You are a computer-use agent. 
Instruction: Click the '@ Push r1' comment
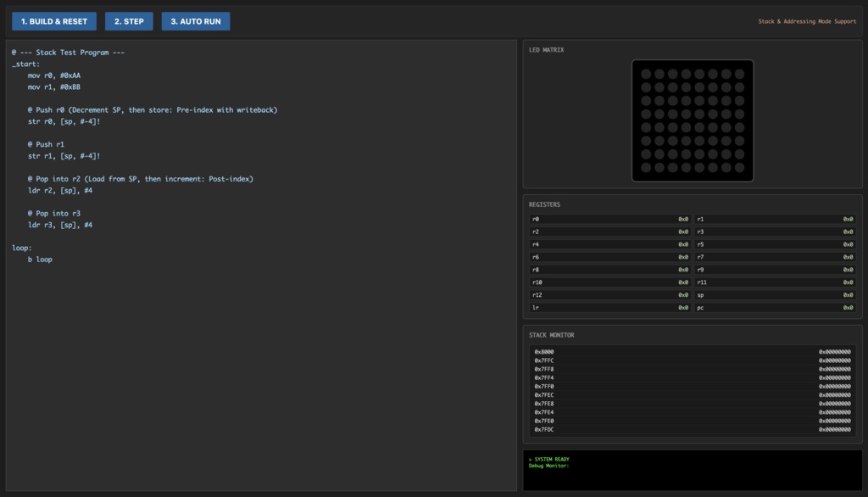point(46,144)
